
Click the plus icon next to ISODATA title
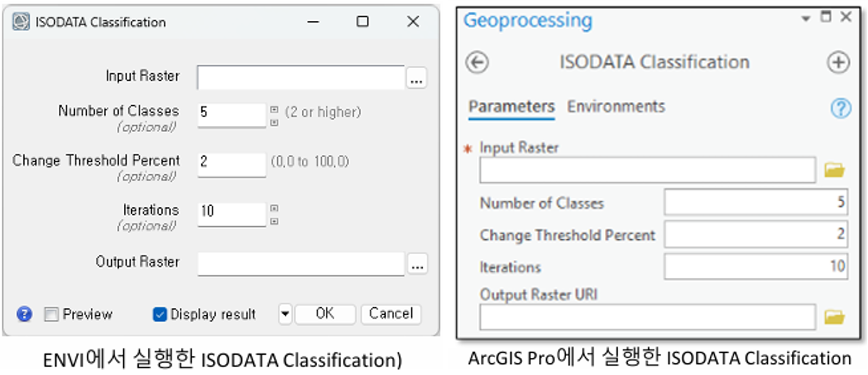pyautogui.click(x=839, y=63)
